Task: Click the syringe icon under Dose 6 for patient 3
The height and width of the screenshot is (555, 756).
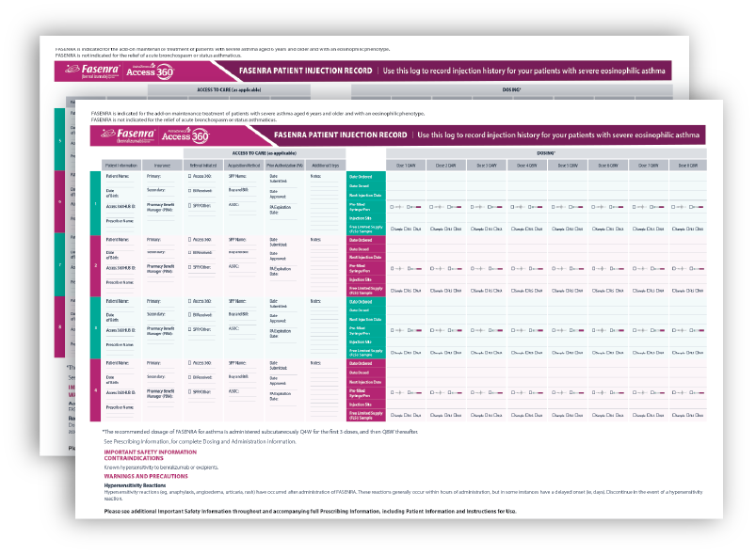Action: [600, 330]
